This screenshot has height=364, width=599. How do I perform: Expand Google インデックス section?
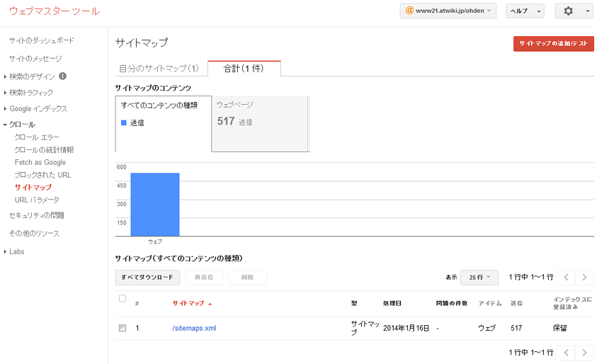[38, 109]
